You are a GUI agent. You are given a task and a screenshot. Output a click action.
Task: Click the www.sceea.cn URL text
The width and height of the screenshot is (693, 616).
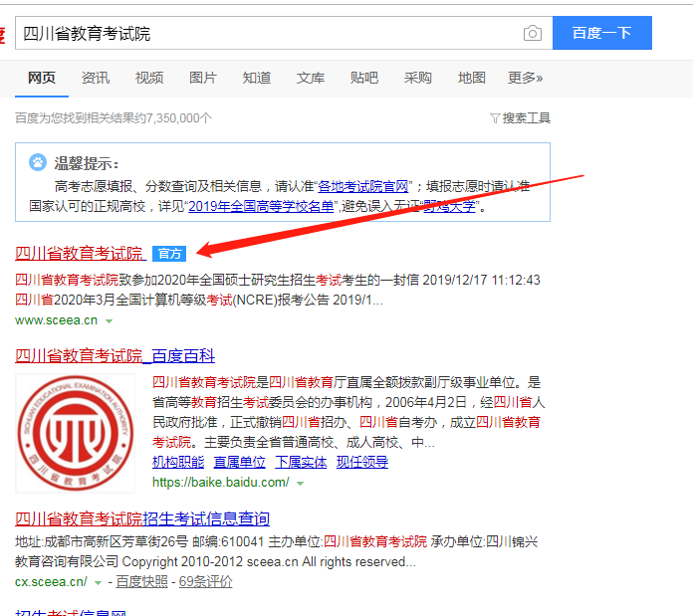coord(56,320)
